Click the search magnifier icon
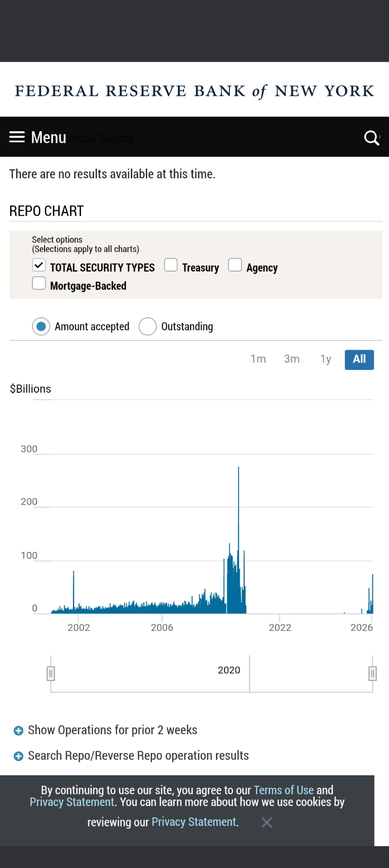The height and width of the screenshot is (868, 389). coord(371,138)
